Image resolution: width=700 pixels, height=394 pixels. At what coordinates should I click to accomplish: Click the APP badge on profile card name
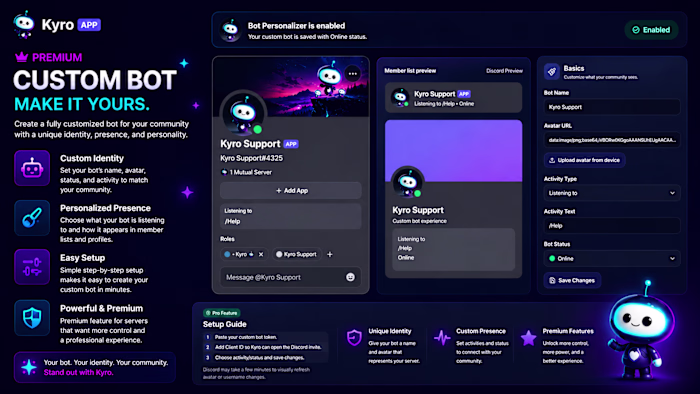click(291, 144)
